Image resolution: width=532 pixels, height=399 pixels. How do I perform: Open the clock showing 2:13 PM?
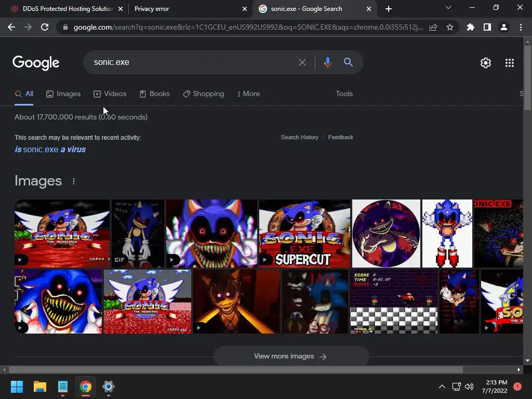pyautogui.click(x=495, y=387)
